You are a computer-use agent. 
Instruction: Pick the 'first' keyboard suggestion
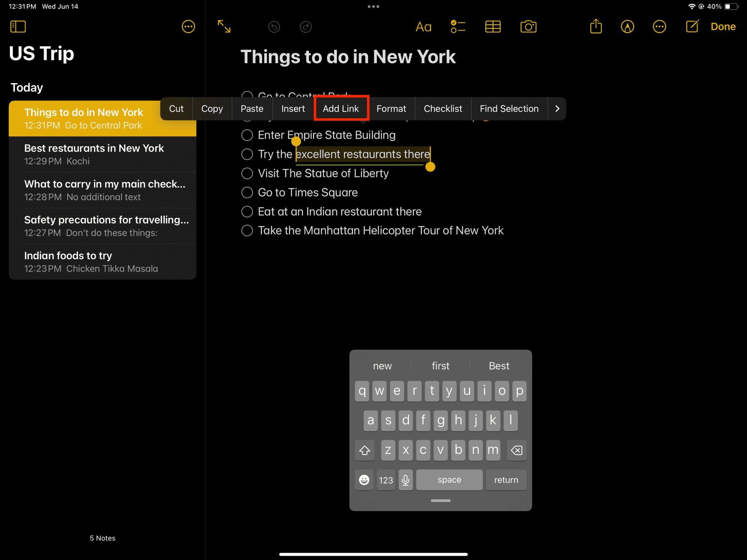click(440, 366)
